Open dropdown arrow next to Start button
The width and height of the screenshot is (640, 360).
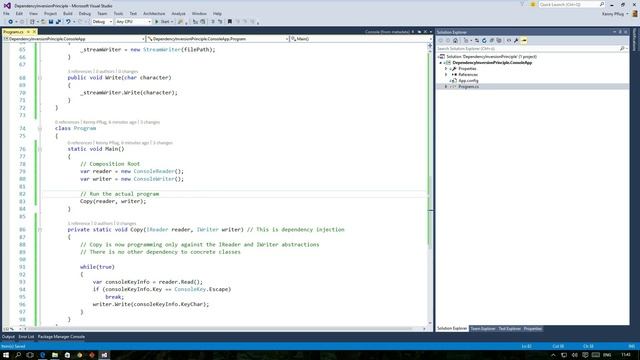(172, 22)
